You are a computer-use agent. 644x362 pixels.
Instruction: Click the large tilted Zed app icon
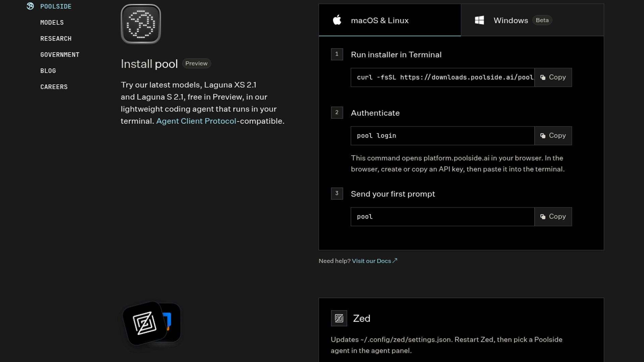pos(145,323)
